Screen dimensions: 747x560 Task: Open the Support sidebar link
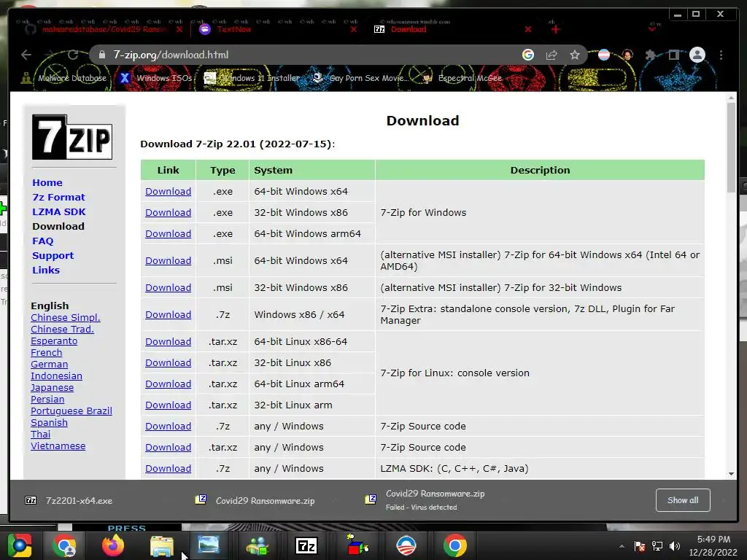point(53,256)
